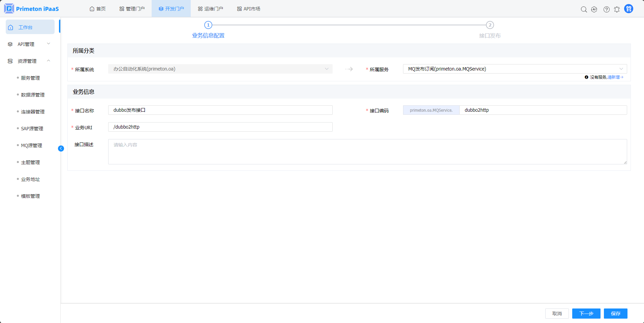
Task: Click the 下一步 button
Action: [586, 314]
